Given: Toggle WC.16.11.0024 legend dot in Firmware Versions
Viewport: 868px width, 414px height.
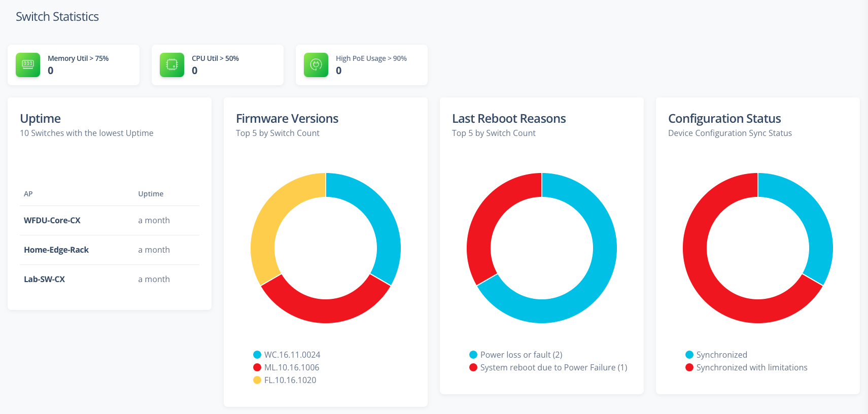Looking at the screenshot, I should click(x=257, y=355).
